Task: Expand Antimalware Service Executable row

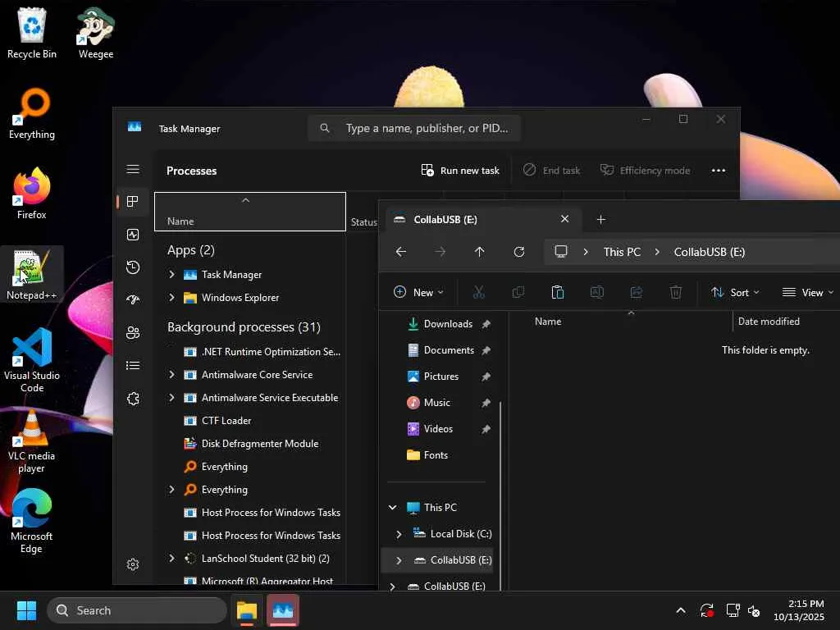Action: point(171,398)
